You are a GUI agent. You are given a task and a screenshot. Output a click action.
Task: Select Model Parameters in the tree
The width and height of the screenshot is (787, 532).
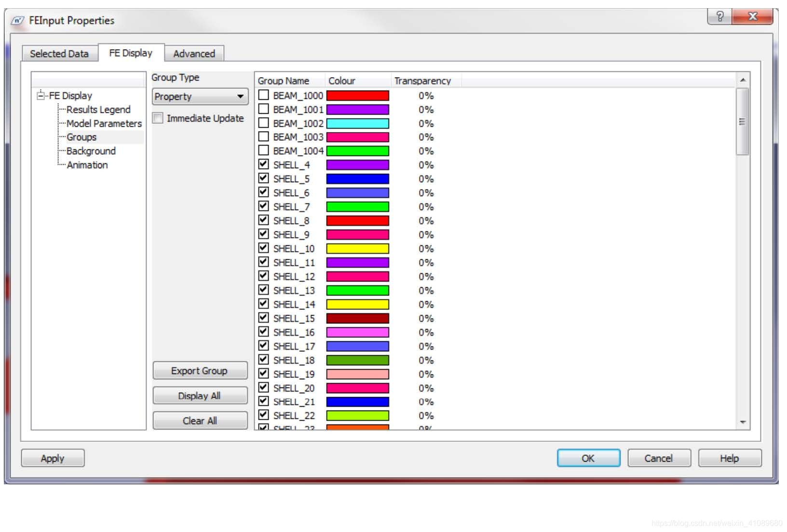(104, 123)
